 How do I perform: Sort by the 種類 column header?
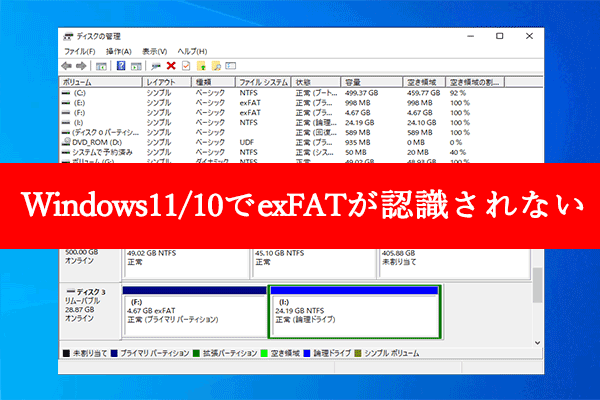coord(213,82)
